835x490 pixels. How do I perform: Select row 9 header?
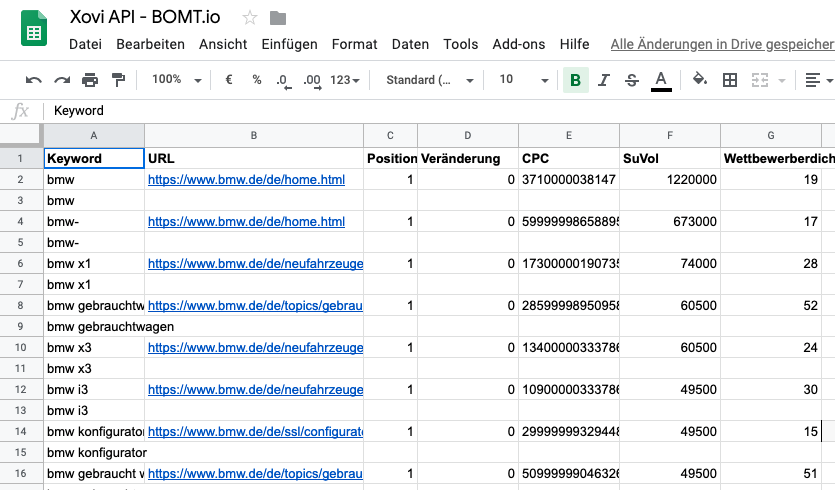click(21, 326)
